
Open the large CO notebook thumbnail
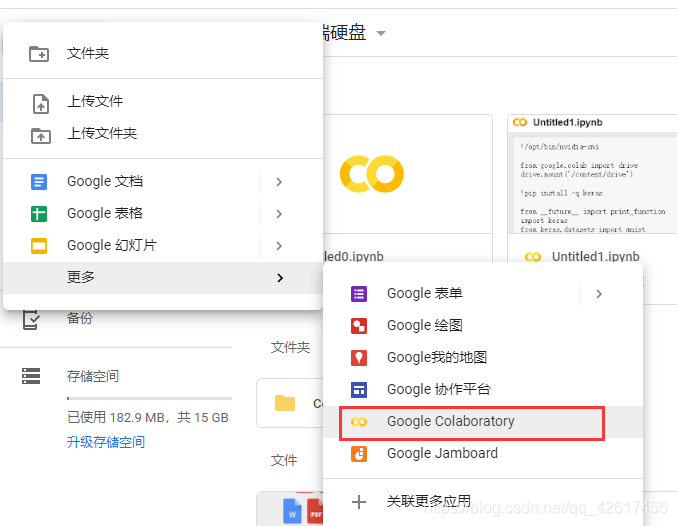(372, 174)
